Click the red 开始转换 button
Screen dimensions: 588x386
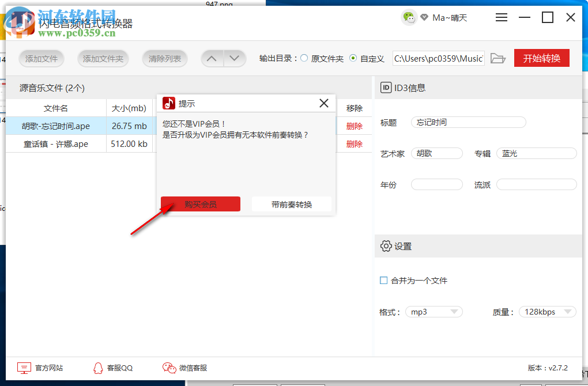tap(541, 58)
